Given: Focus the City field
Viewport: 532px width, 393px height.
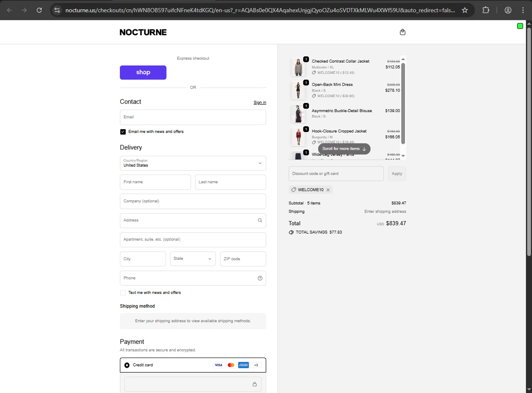Looking at the screenshot, I should (143, 259).
